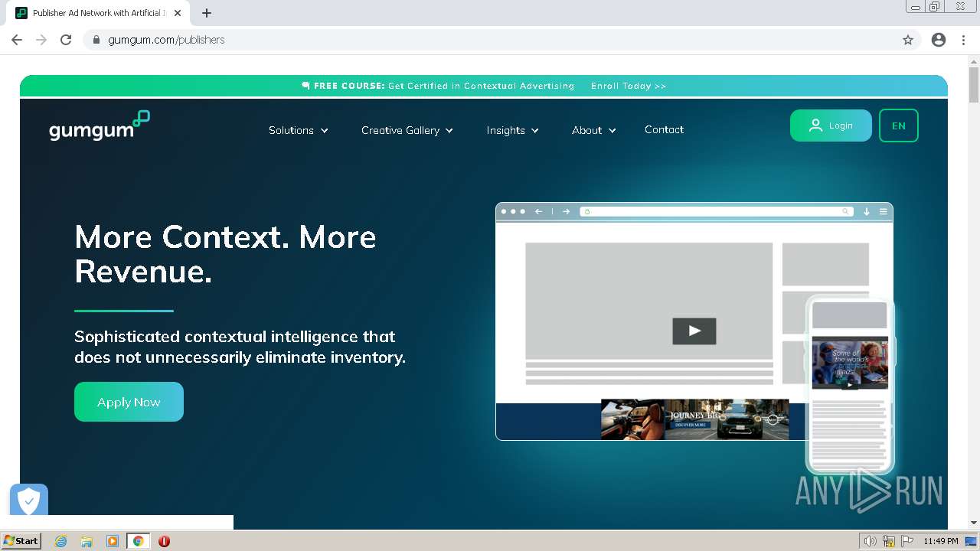
Task: Bookmark this page with the star icon
Action: (x=908, y=40)
